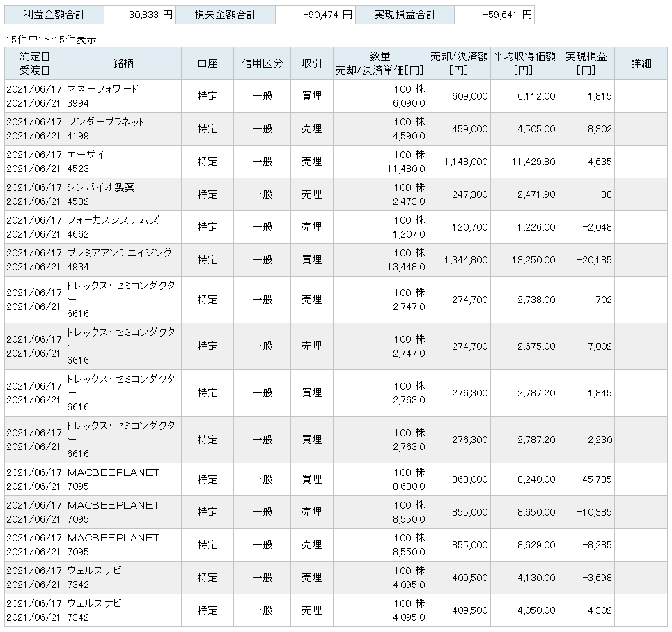Click 一般 in the シンバイオ製薬 row
The image size is (672, 632).
pos(263,194)
